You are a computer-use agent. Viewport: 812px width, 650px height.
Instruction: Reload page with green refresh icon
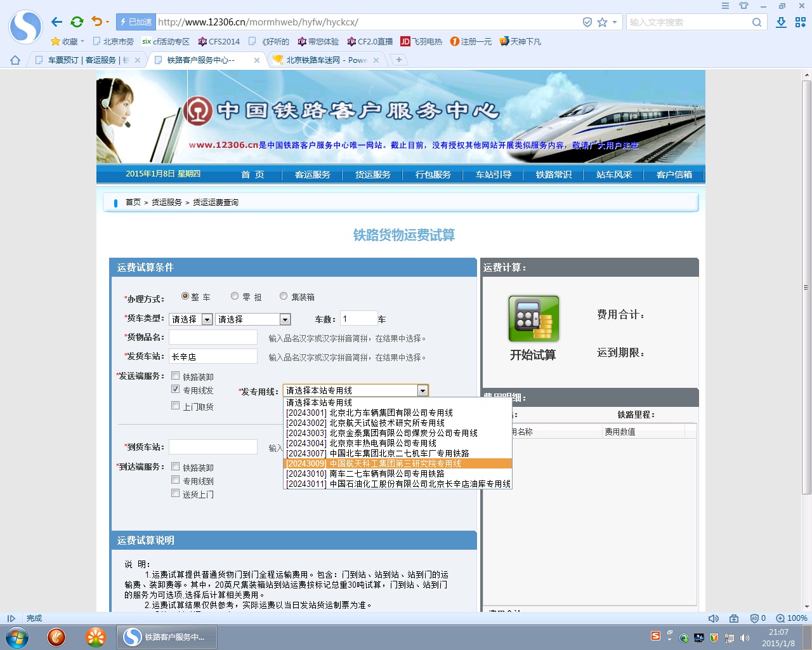[x=77, y=22]
